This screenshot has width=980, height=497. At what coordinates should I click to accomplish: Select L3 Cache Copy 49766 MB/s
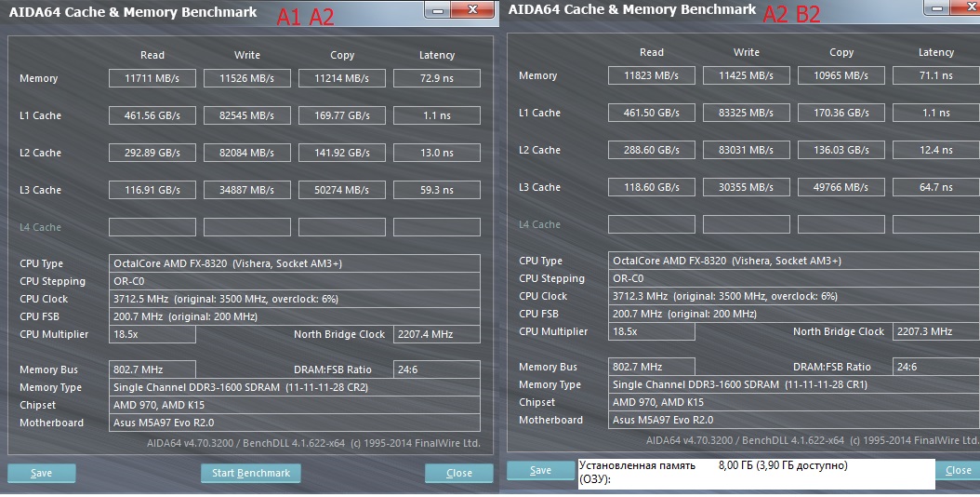click(x=841, y=187)
